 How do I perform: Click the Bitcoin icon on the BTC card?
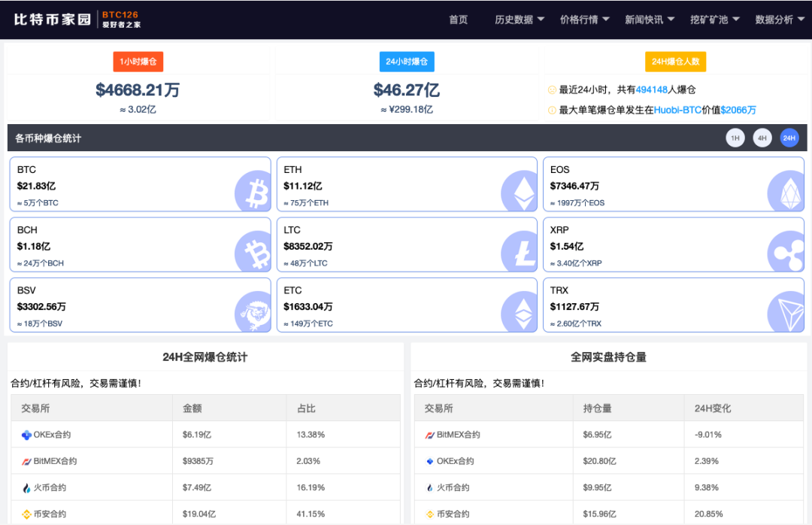pos(253,192)
